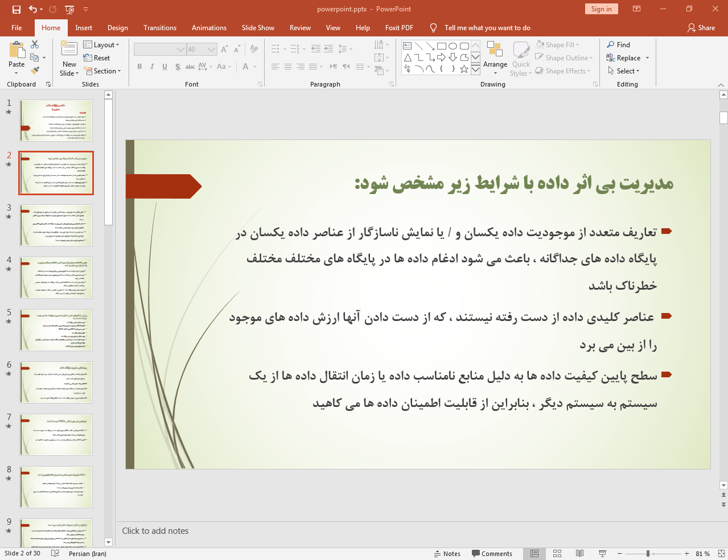Adjust the zoom slider handle
Image resolution: width=728 pixels, height=560 pixels.
point(648,554)
